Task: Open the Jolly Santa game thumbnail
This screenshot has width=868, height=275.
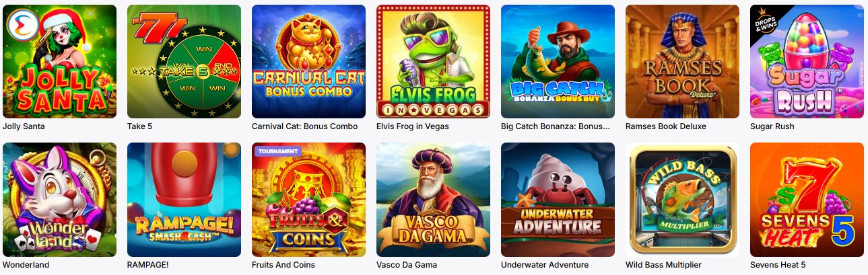Action: coord(59,61)
